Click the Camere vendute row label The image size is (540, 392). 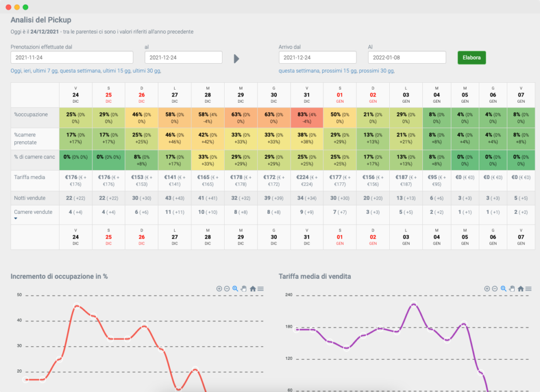coord(33,212)
